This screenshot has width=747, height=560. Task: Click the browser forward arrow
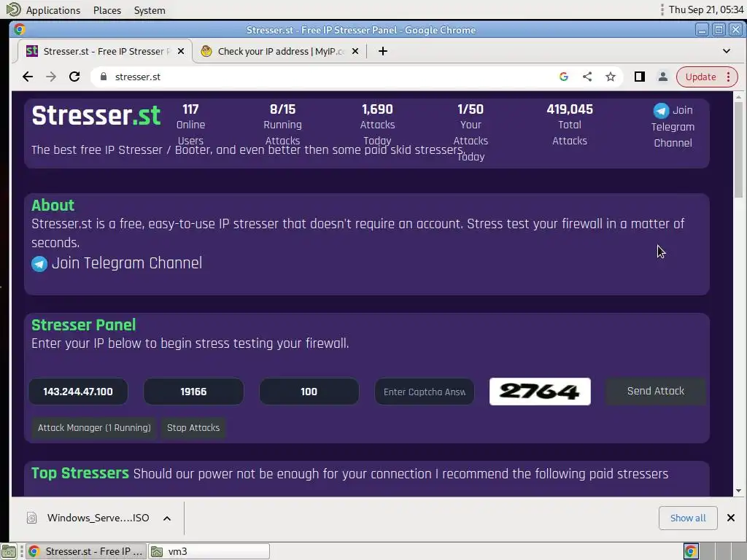(x=51, y=77)
